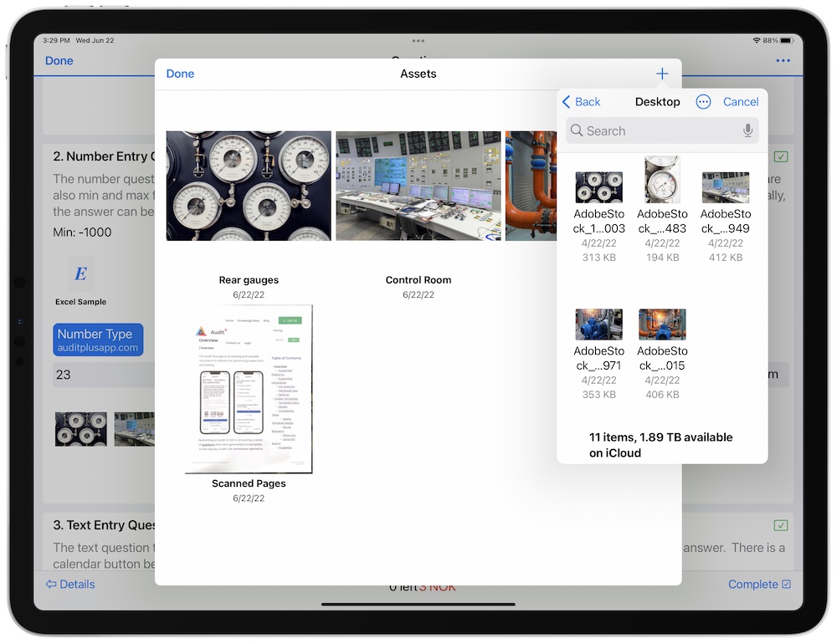Tap the number field containing 23
Image resolution: width=837 pixels, height=644 pixels.
tap(104, 375)
